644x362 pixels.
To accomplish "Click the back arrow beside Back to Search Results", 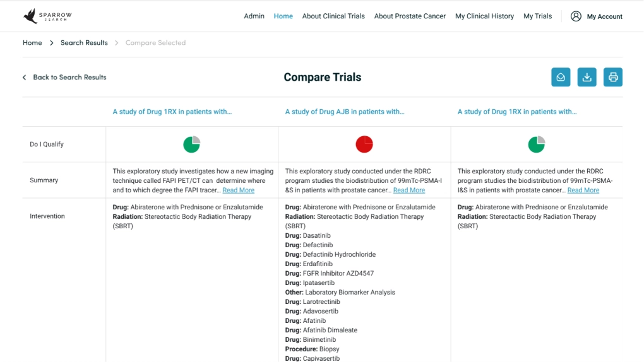I will 25,77.
